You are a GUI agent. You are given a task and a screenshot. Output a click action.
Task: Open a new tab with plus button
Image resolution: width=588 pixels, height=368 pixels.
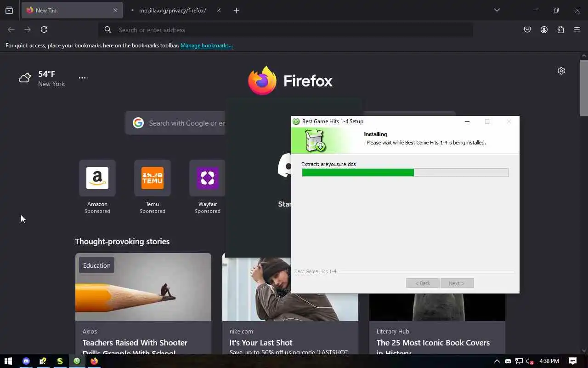(x=236, y=10)
